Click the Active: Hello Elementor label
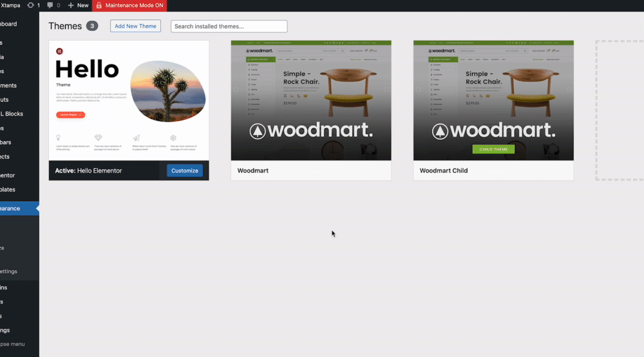This screenshot has width=644, height=357. pyautogui.click(x=88, y=171)
